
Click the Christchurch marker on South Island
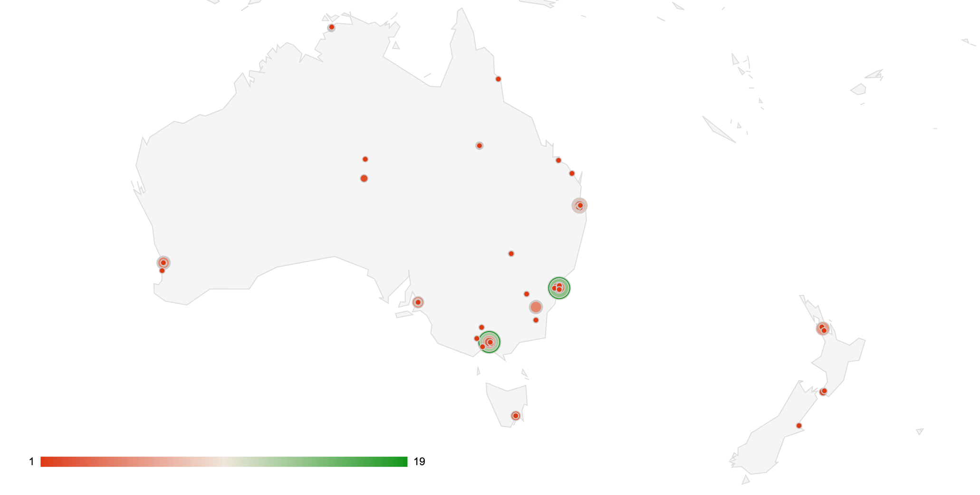point(799,426)
